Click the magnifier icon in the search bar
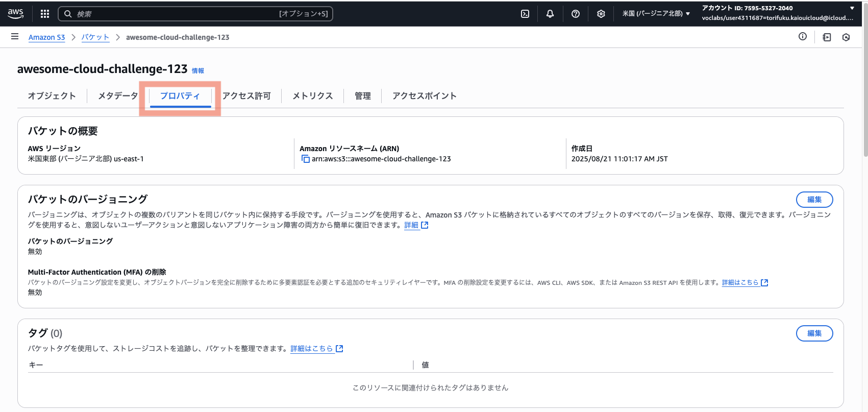The width and height of the screenshot is (868, 412). pos(68,14)
